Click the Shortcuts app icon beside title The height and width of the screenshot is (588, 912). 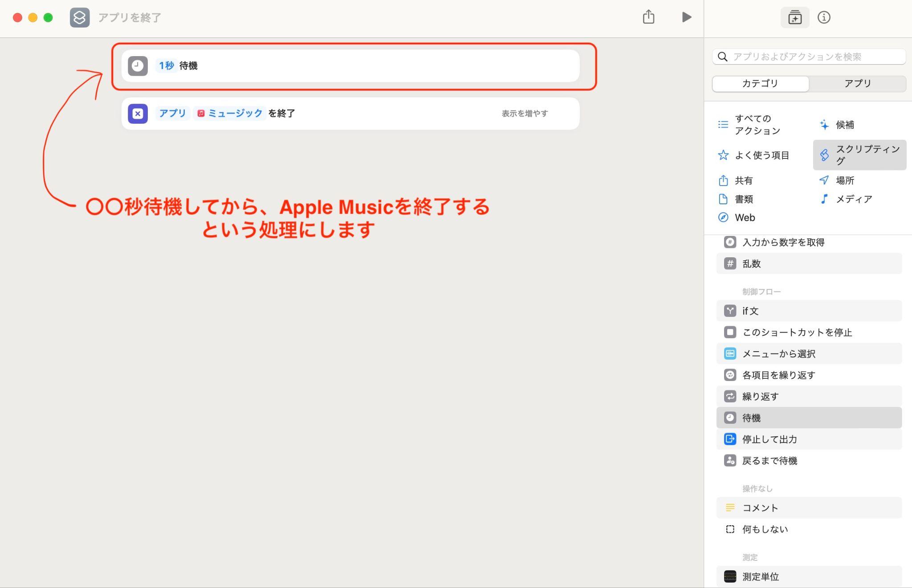(80, 17)
